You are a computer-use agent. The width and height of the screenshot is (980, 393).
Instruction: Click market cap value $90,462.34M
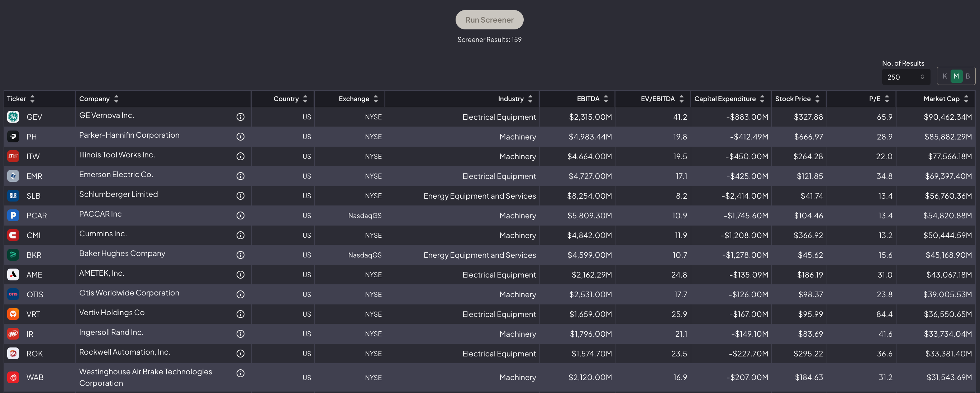pos(948,117)
